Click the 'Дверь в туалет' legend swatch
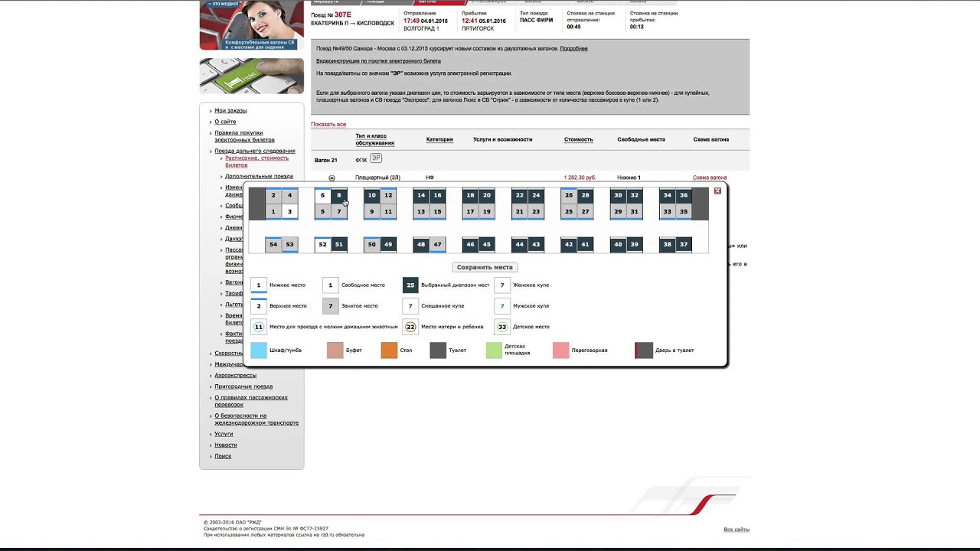 644,350
